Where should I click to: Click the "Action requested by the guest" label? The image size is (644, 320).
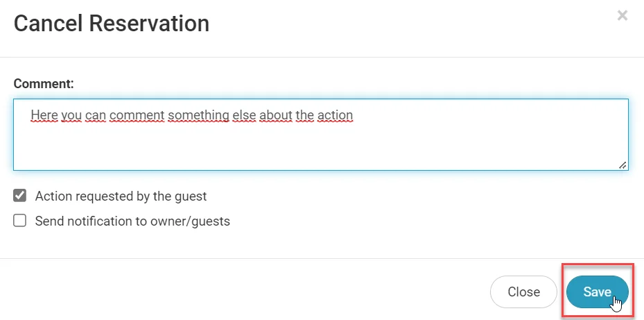121,196
